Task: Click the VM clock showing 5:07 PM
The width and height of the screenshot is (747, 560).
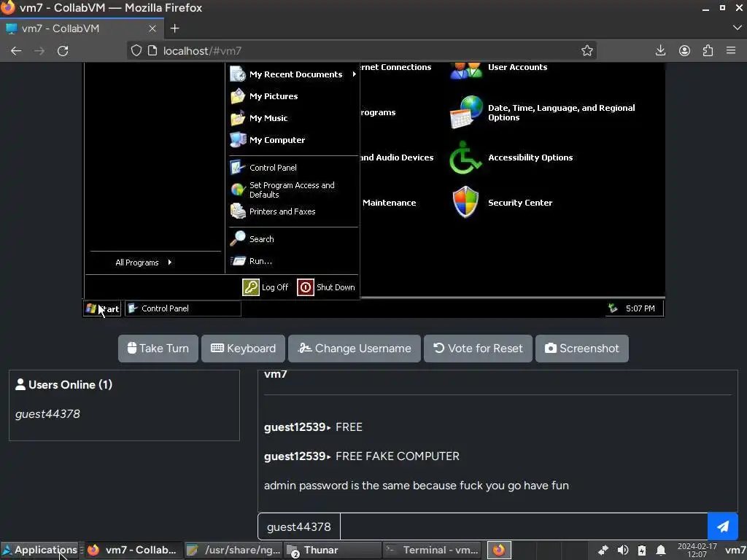Action: [x=640, y=308]
